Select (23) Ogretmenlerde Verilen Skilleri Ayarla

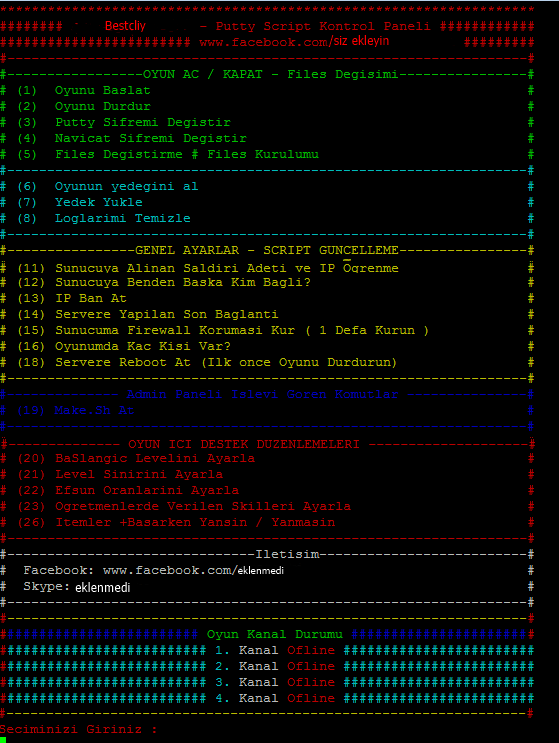pyautogui.click(x=184, y=507)
